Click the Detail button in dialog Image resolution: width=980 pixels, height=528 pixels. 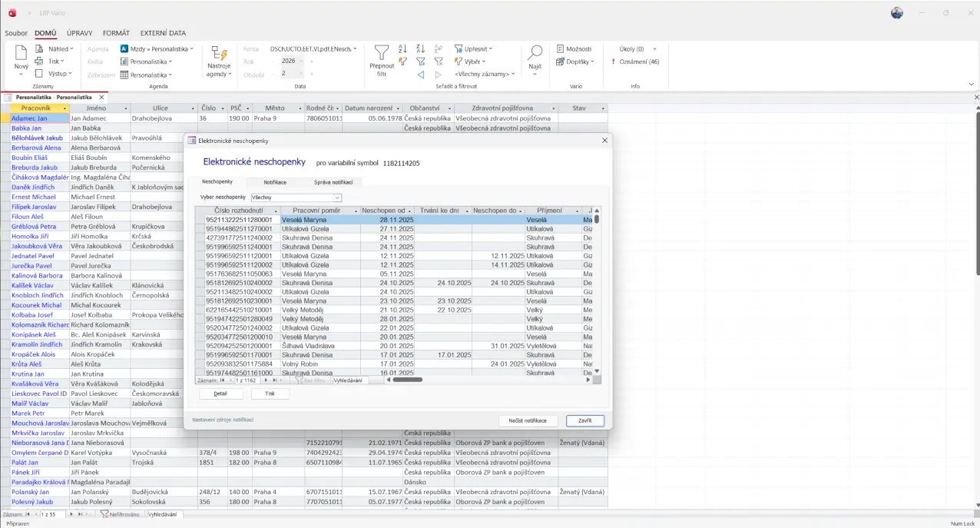coord(220,394)
